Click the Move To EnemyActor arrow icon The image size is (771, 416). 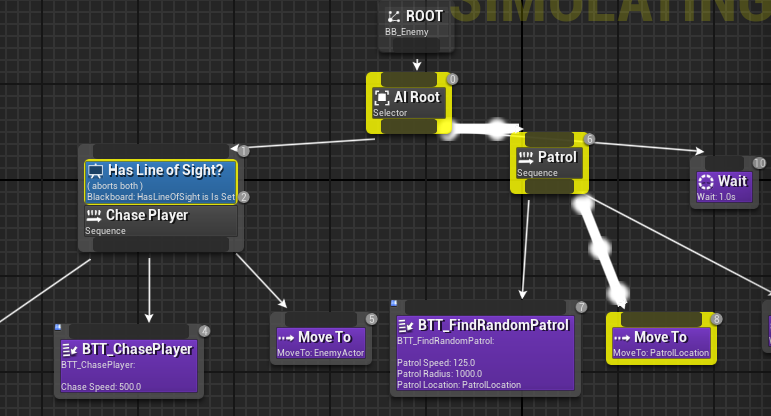tap(287, 337)
